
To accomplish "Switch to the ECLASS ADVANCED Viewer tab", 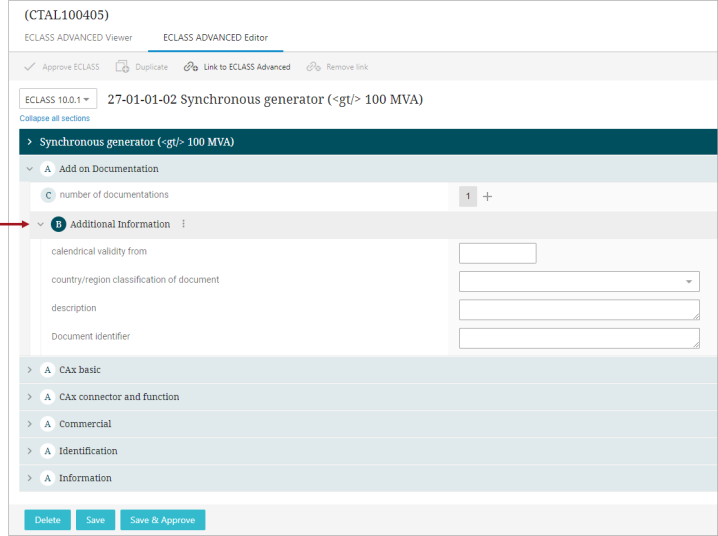I will (78, 38).
